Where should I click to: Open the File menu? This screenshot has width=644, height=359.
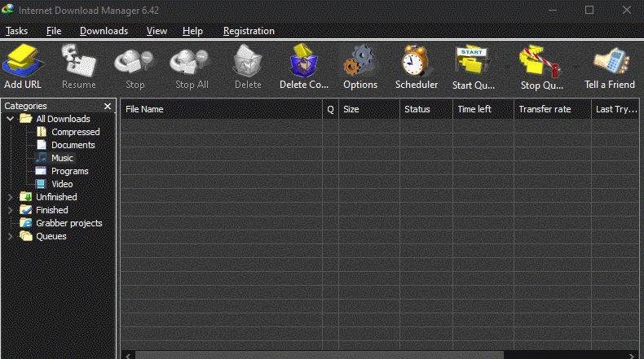(54, 31)
